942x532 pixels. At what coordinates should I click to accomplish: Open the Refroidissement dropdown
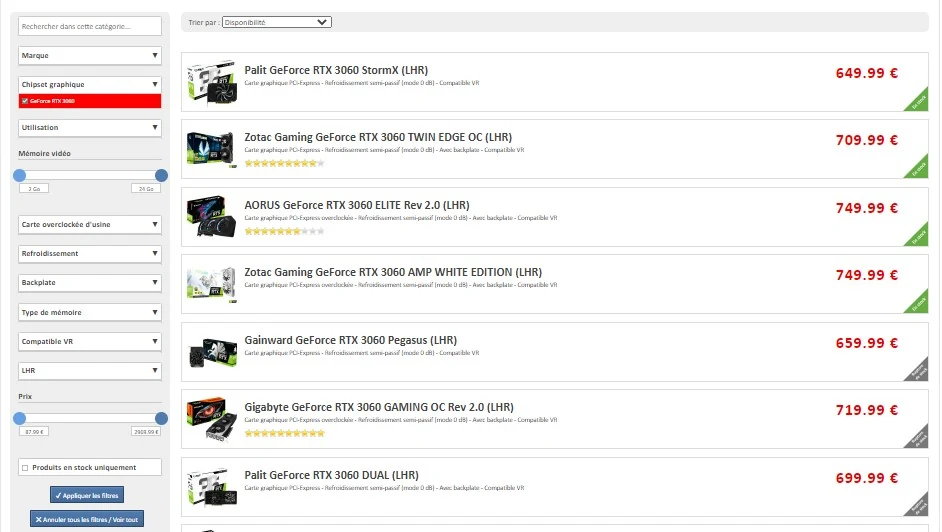90,253
